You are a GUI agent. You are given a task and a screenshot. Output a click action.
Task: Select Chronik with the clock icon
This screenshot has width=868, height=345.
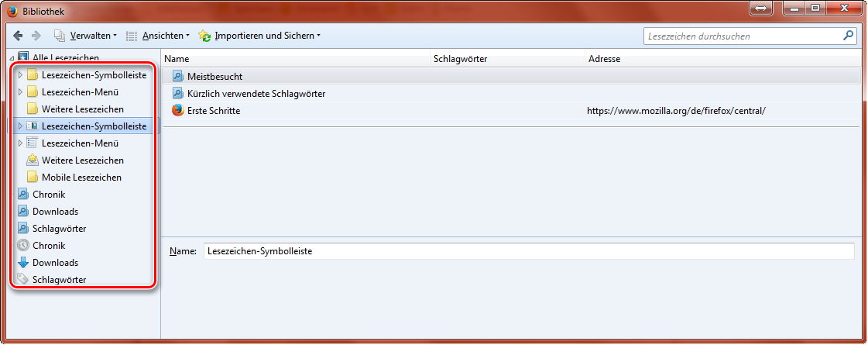coord(48,246)
